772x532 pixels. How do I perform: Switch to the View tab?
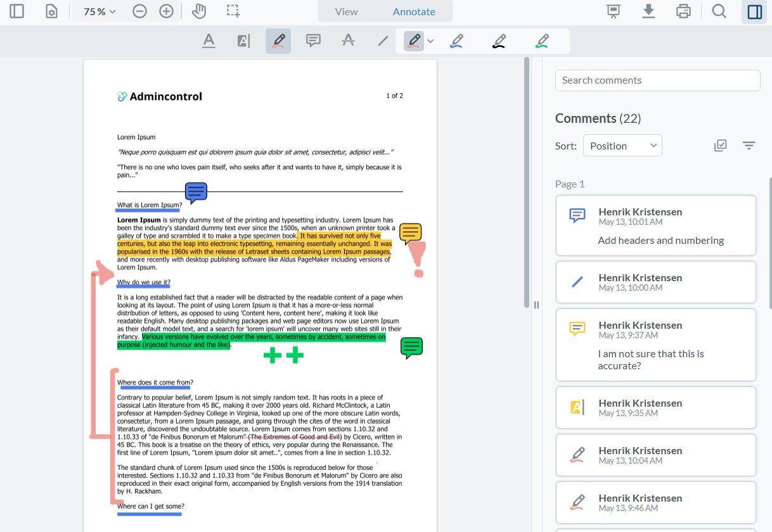[x=346, y=11]
